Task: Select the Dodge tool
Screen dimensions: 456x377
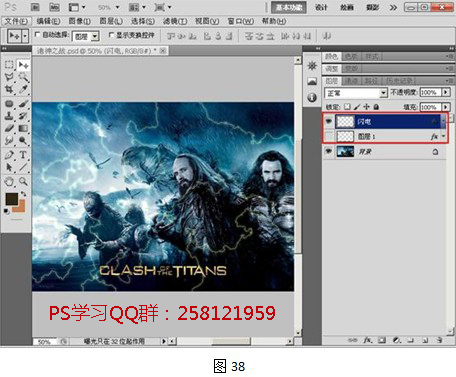Action: pyautogui.click(x=23, y=140)
